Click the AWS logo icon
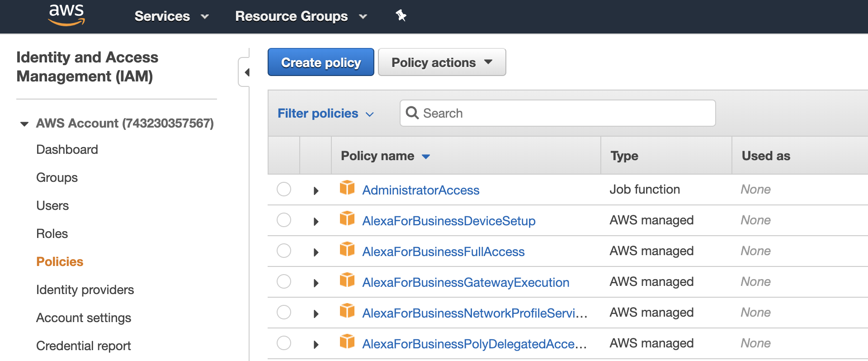Viewport: 868px width, 361px height. point(66,15)
